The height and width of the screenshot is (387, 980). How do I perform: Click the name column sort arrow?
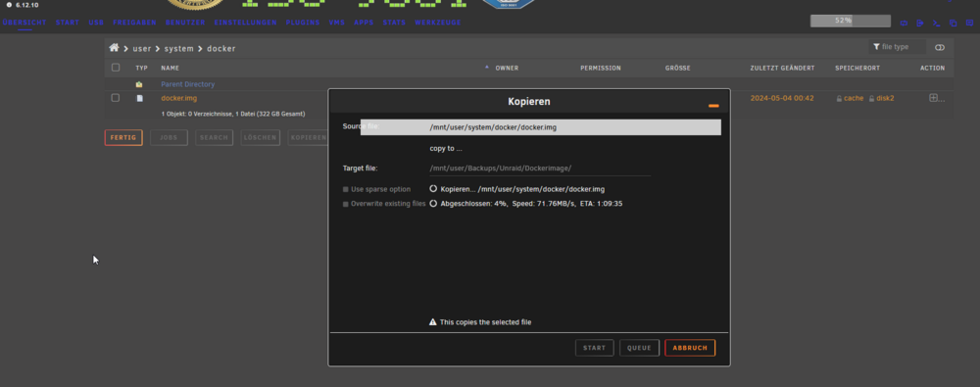[487, 67]
